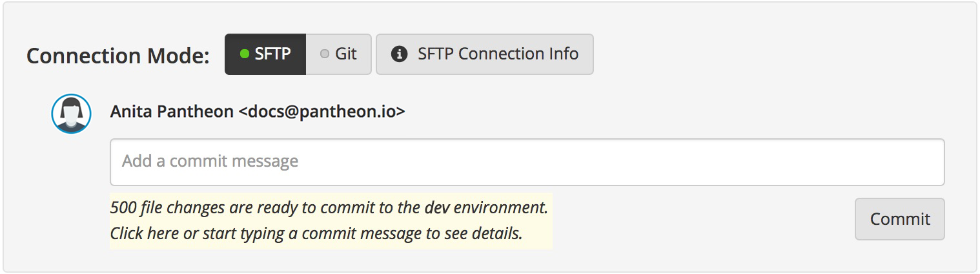Open the SFTP Connection Info button

[484, 54]
